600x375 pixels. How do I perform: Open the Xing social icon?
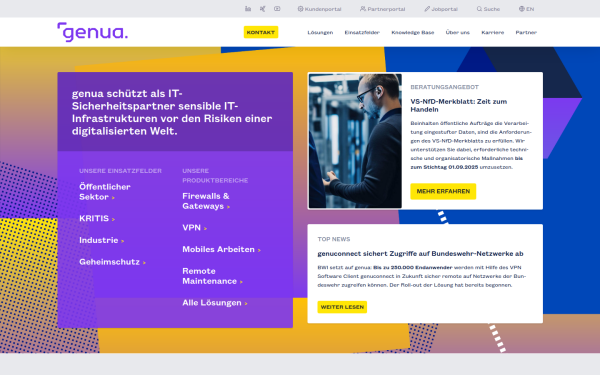coord(262,9)
